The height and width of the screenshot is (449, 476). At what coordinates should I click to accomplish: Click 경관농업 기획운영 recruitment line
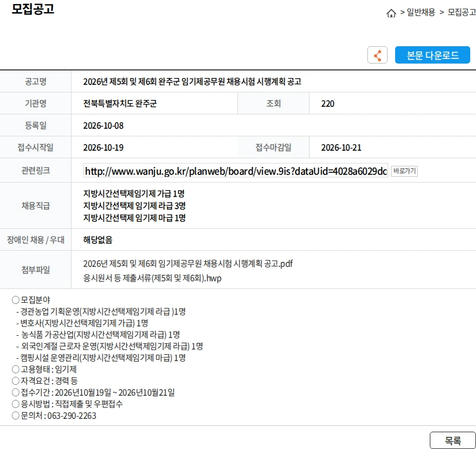[101, 311]
